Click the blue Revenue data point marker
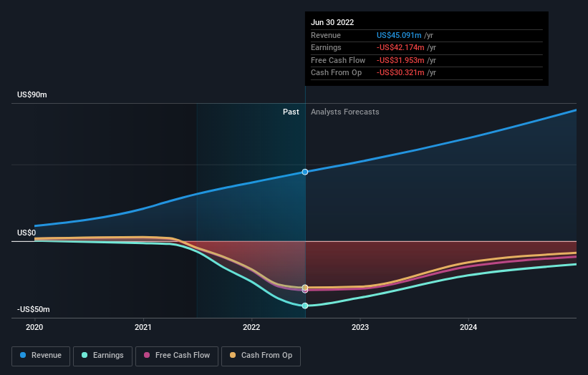The width and height of the screenshot is (588, 375). 305,172
